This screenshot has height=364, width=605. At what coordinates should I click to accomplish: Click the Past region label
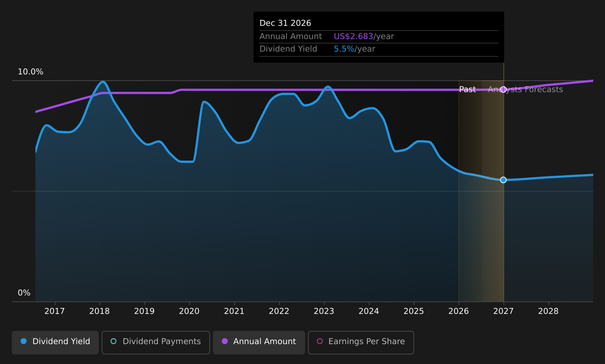[x=468, y=90]
